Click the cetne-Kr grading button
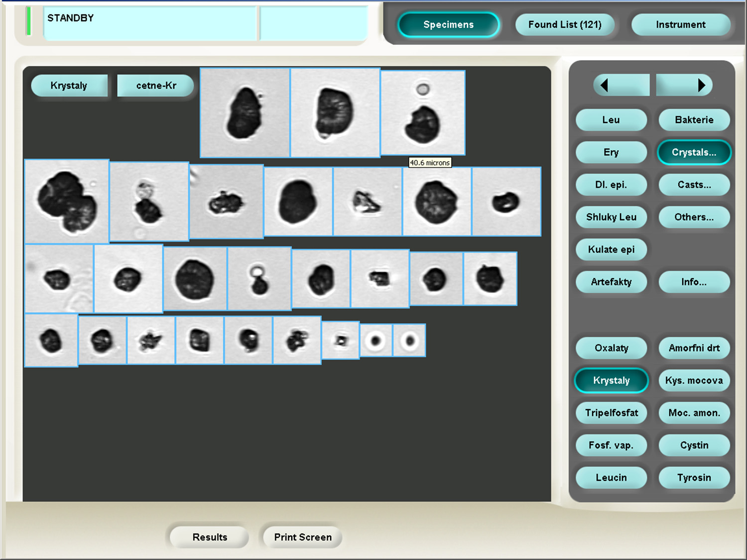Screen dimensions: 747x560 155,86
